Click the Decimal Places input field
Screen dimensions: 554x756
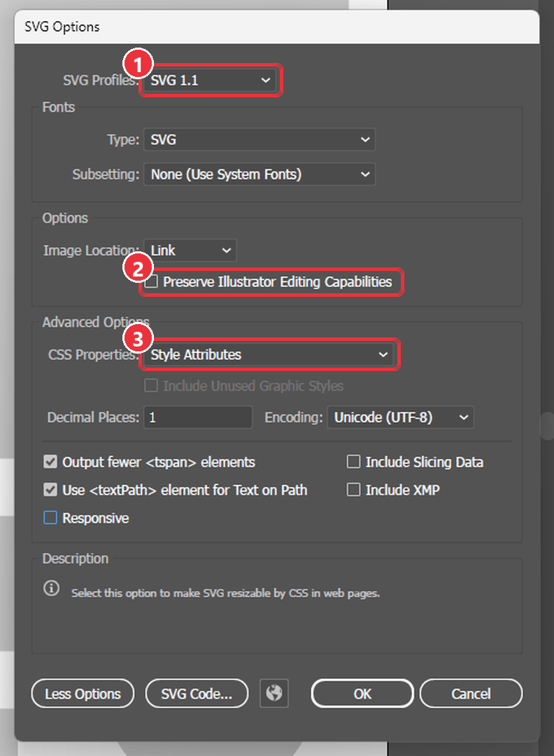pyautogui.click(x=198, y=417)
